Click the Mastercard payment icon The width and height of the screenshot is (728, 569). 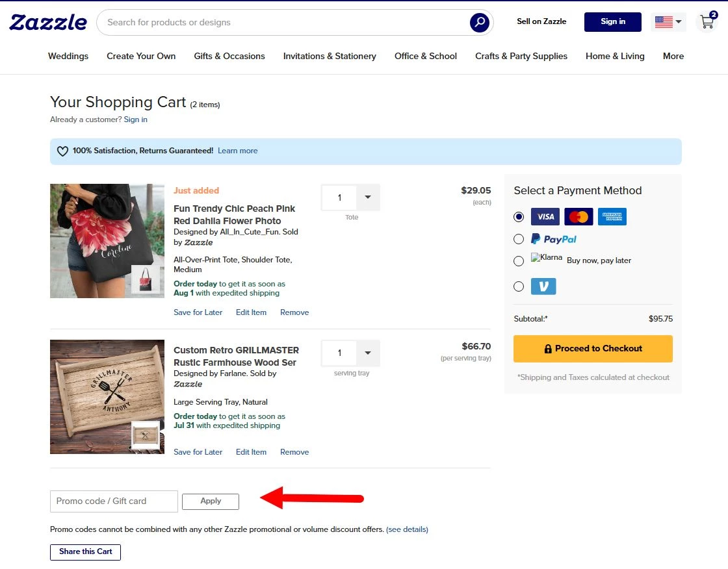point(578,216)
